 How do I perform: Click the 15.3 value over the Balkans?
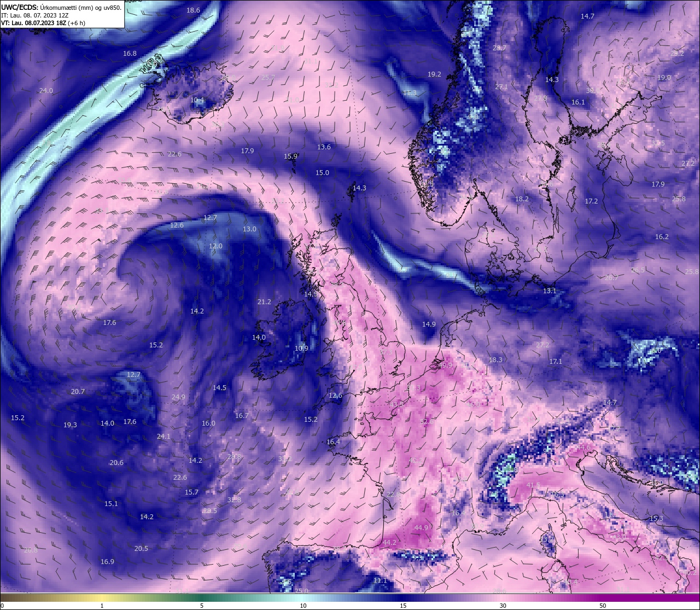[x=656, y=519]
